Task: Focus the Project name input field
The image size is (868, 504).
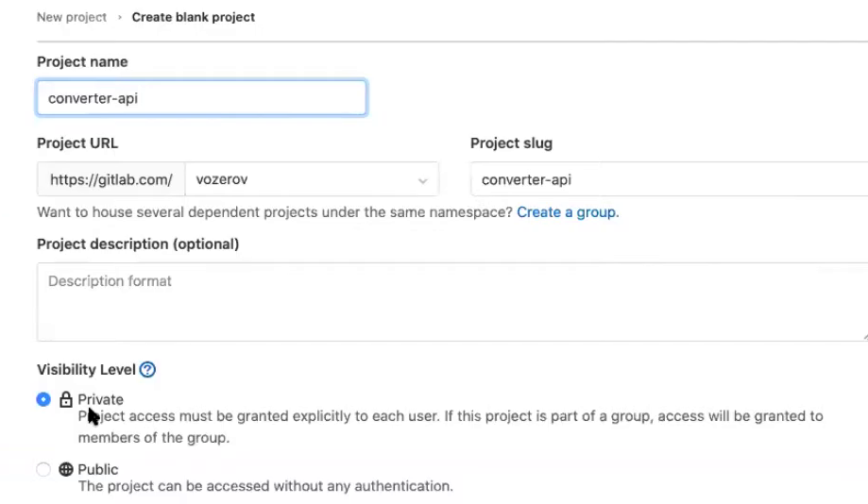Action: click(x=201, y=98)
